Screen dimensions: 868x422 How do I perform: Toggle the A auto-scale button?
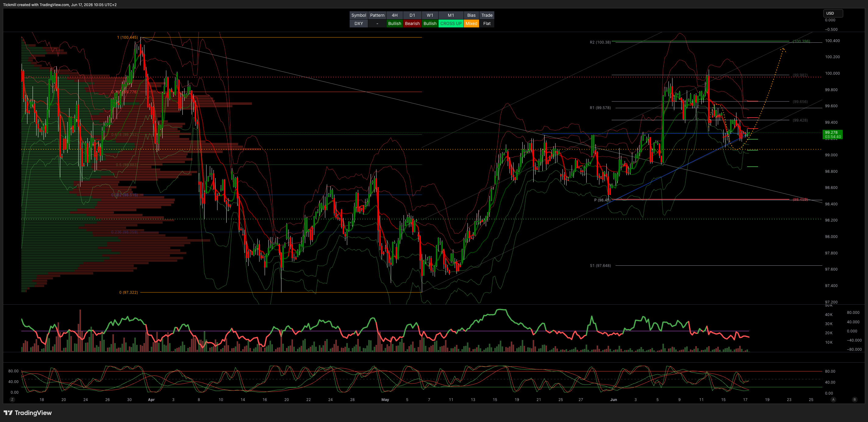click(833, 399)
